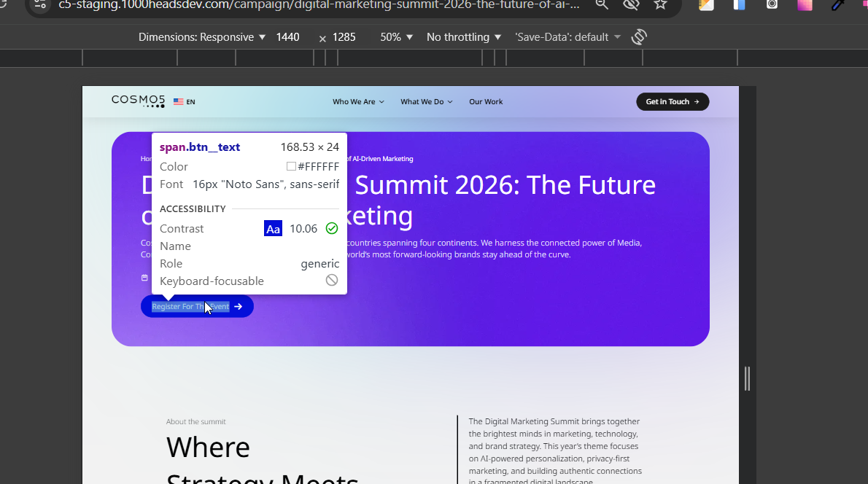Click the color picker extension icon
This screenshot has height=484, width=868.
(838, 4)
